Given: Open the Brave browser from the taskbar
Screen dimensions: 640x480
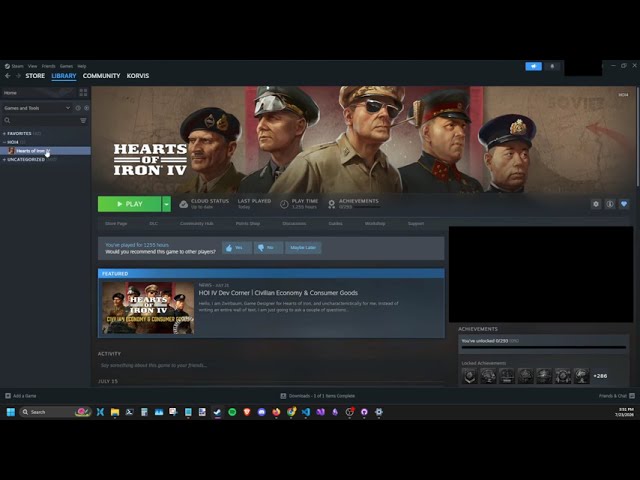Looking at the screenshot, I should coord(247,412).
